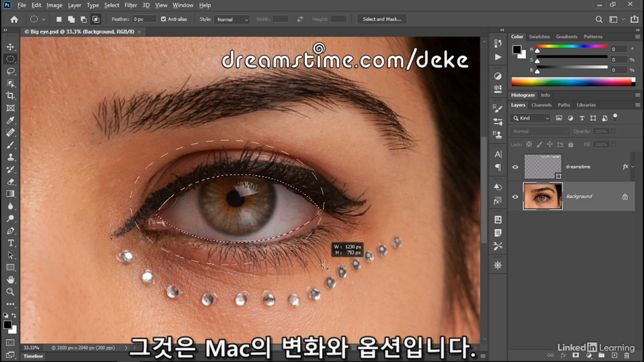Open the Filter menu
This screenshot has height=362, width=644.
click(x=131, y=5)
